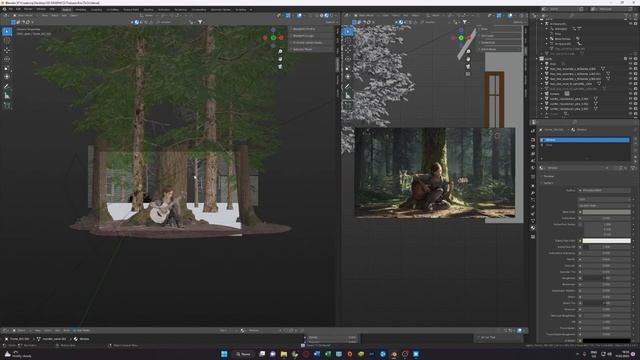Open Texture properties tab
The height and width of the screenshot is (360, 640).
[533, 236]
